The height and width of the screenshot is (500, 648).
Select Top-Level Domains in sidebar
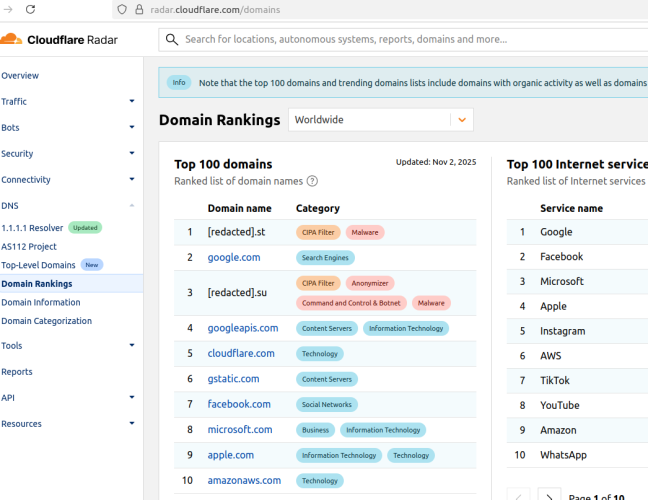pos(38,265)
